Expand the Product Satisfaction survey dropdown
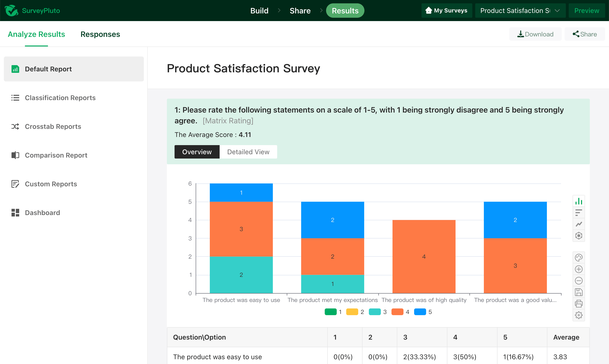 [520, 11]
